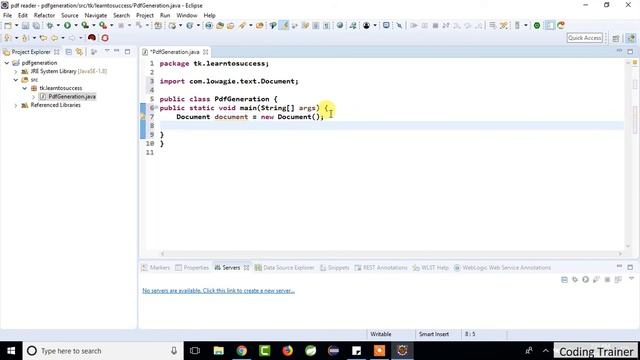This screenshot has height=360, width=640.
Task: Click the editor horizontal scrollbar
Action: coord(391,253)
